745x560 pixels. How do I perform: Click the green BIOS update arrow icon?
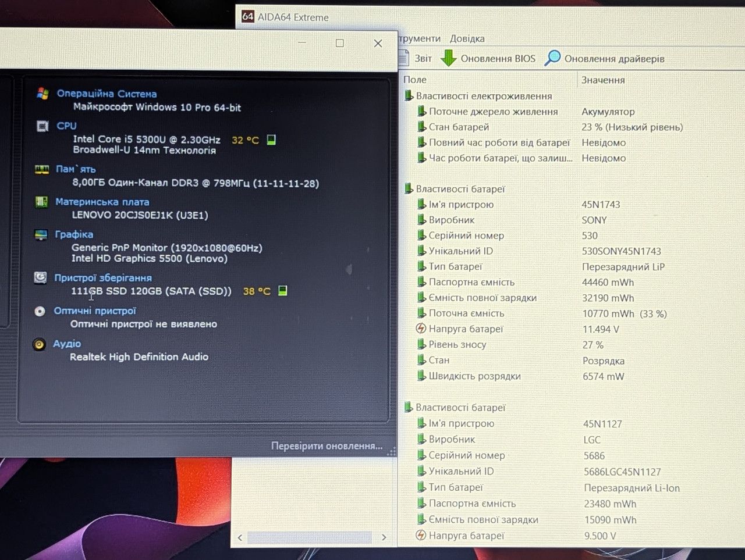448,58
